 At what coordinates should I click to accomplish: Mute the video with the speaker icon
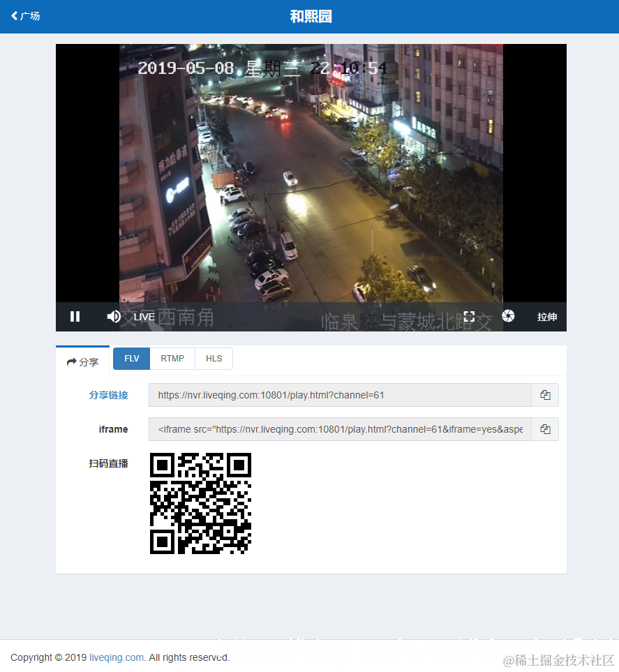point(114,317)
